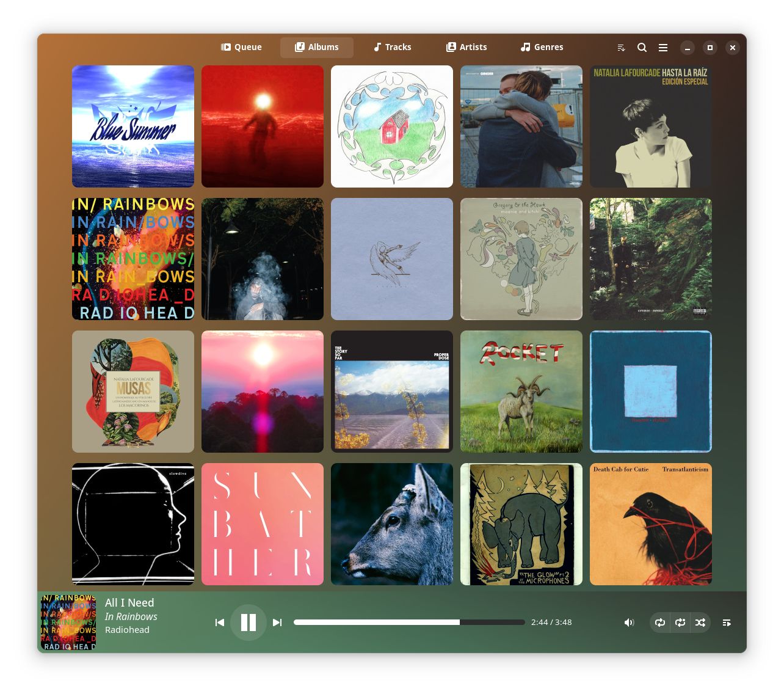The height and width of the screenshot is (694, 784).
Task: Enable repeat-one playback mode
Action: pos(681,622)
